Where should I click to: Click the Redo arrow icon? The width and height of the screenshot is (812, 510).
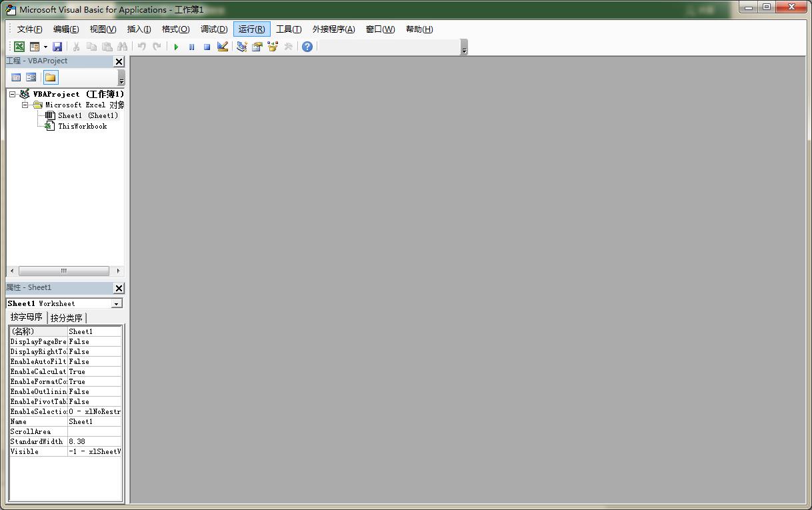pyautogui.click(x=157, y=47)
